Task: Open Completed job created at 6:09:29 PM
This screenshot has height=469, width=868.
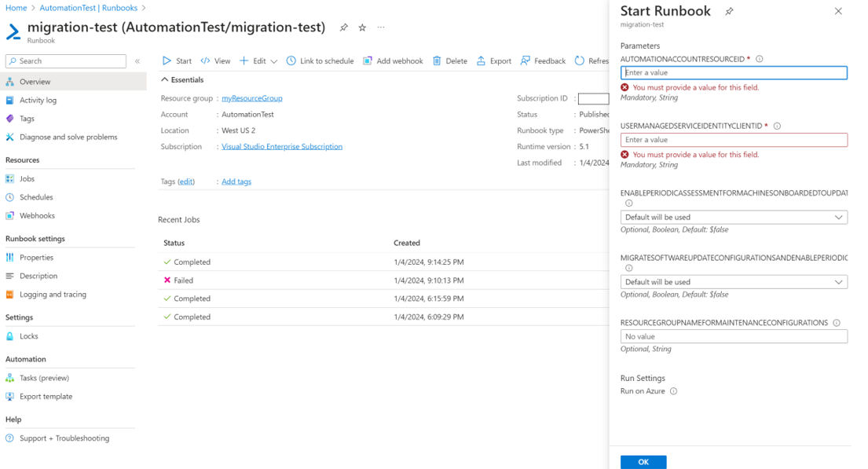Action: 383,317
